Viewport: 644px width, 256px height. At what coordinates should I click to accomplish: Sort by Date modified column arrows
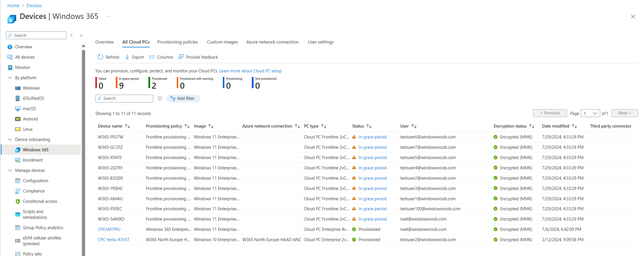click(575, 126)
